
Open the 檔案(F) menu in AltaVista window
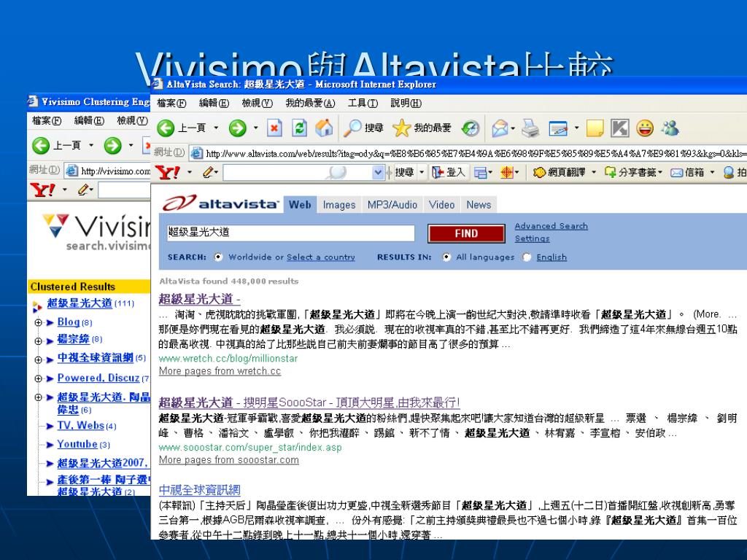[171, 104]
